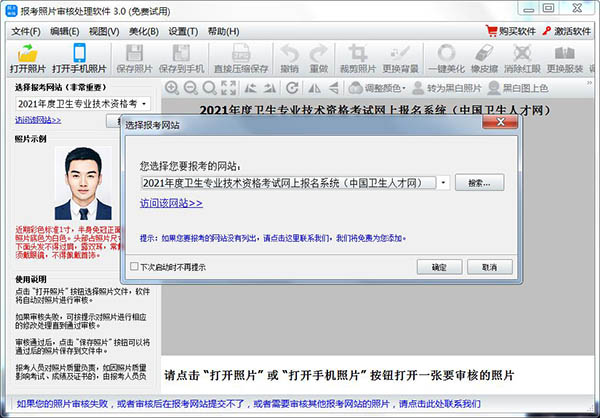Click the 搜索... button beside the website dropdown
The image size is (600, 418).
(x=479, y=183)
